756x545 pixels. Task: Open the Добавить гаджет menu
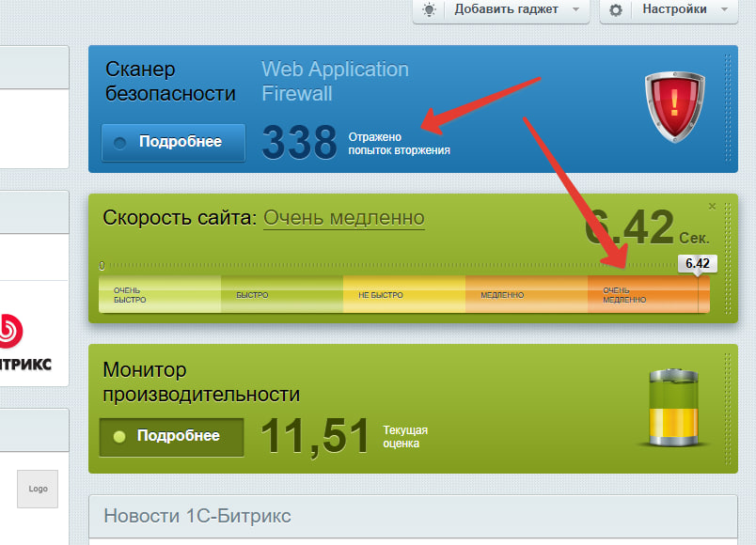pos(506,9)
